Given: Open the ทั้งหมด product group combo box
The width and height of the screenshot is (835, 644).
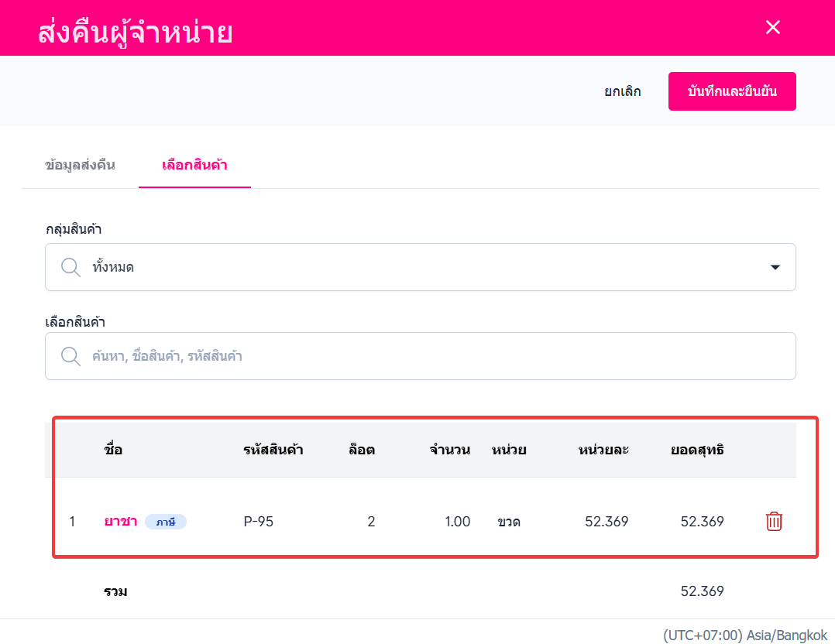Looking at the screenshot, I should click(420, 268).
